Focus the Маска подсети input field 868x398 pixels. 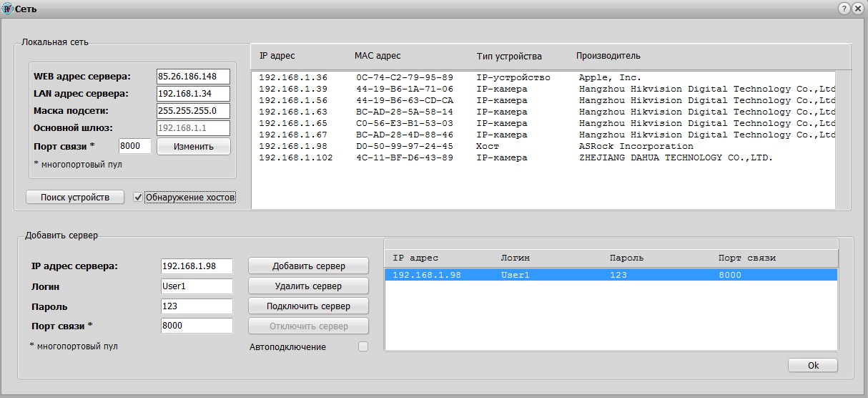(x=193, y=111)
